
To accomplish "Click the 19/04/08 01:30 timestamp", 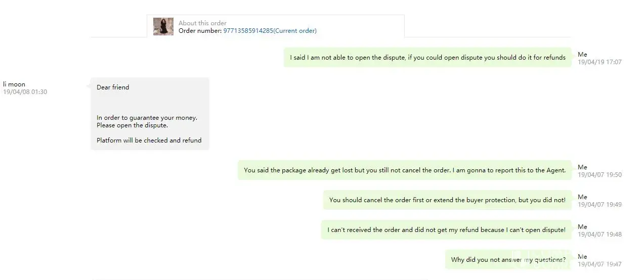I will [25, 92].
